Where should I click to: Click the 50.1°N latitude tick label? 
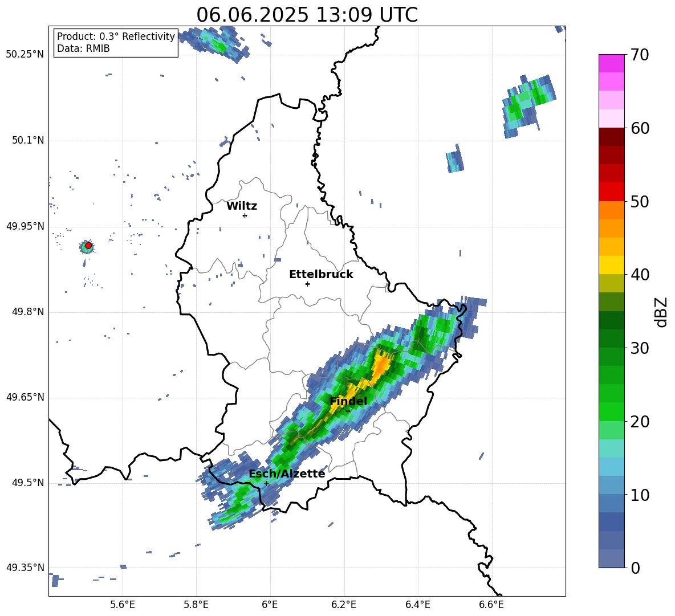(28, 141)
